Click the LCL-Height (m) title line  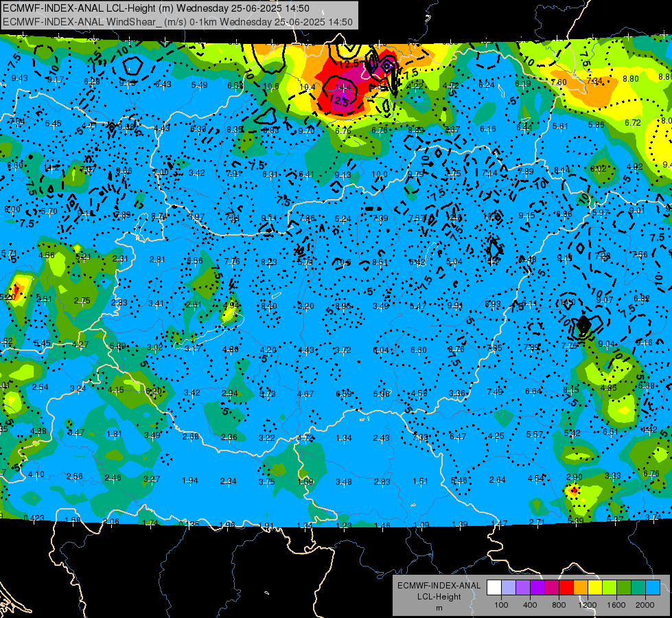tap(156, 8)
